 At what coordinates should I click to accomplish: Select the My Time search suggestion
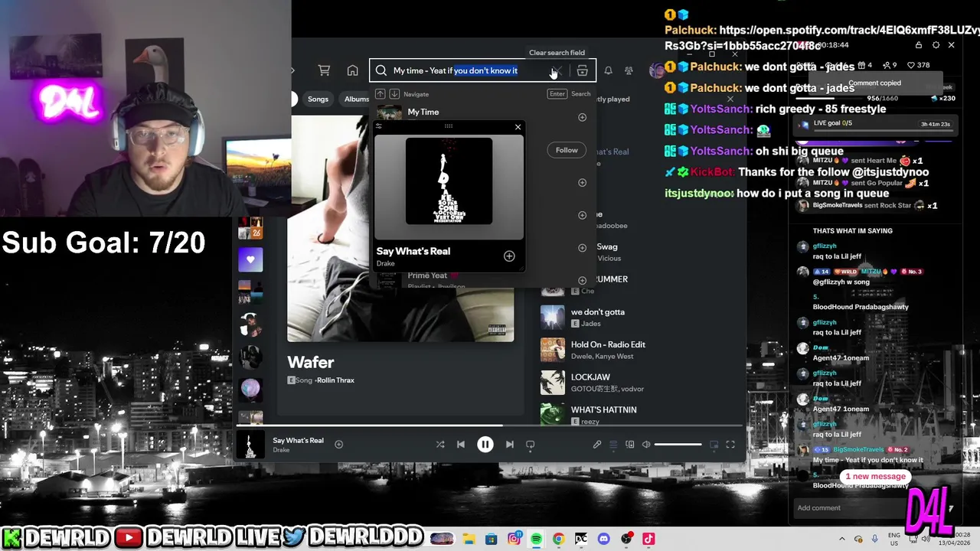(423, 112)
